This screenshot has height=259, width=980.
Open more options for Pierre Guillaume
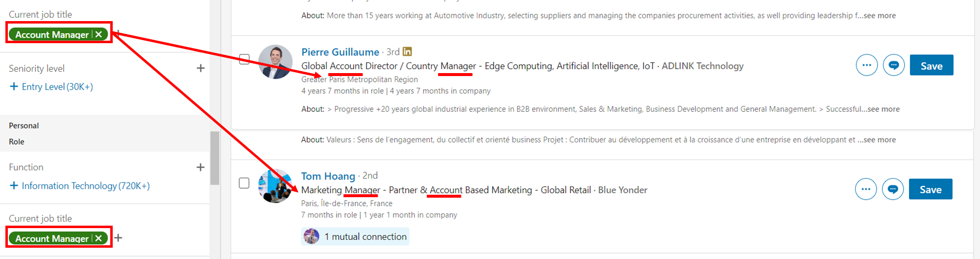(x=866, y=65)
